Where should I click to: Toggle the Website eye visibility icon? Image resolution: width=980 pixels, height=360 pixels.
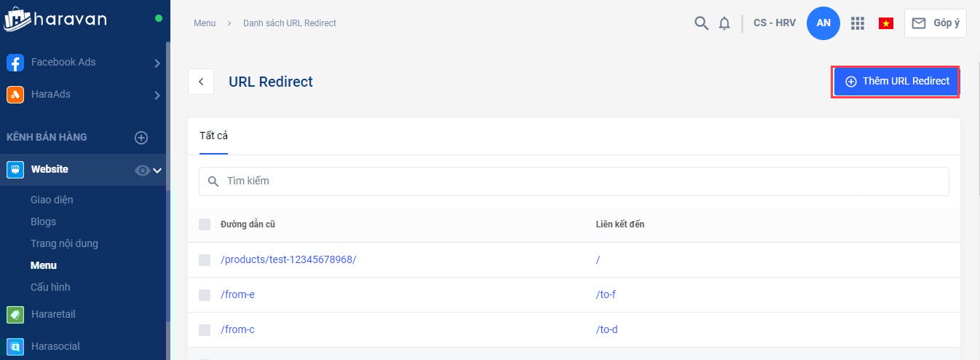coord(143,171)
